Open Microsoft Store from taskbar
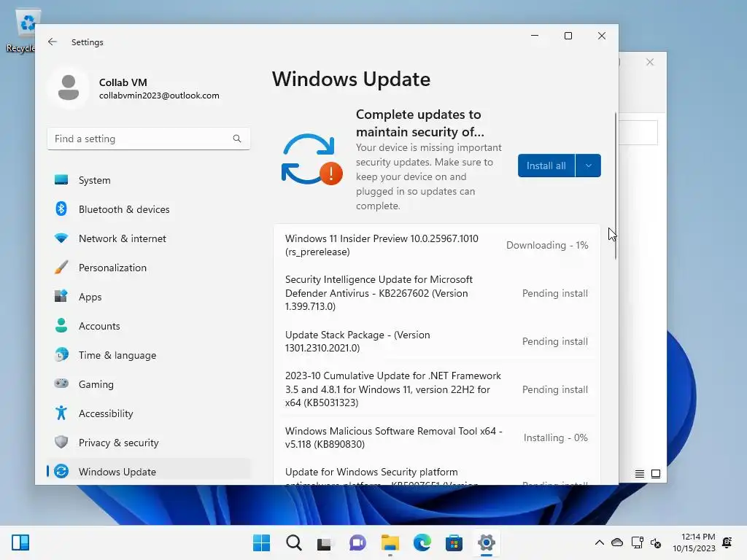Viewport: 747px width, 560px height. [x=454, y=542]
